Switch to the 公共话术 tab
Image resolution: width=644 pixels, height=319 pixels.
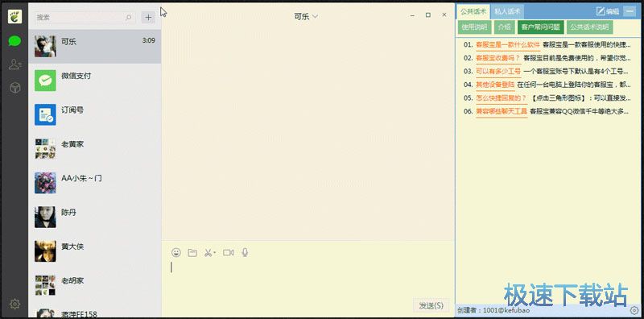point(473,11)
